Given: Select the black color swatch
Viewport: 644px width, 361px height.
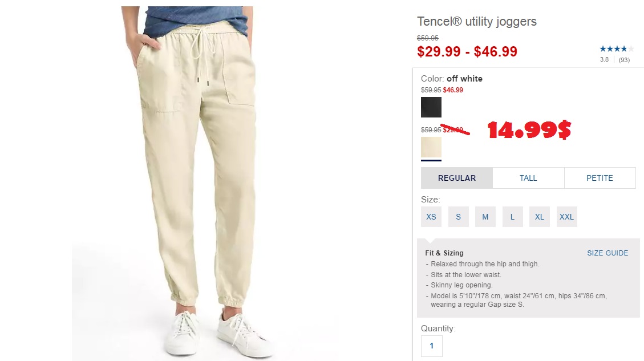Looking at the screenshot, I should (431, 107).
